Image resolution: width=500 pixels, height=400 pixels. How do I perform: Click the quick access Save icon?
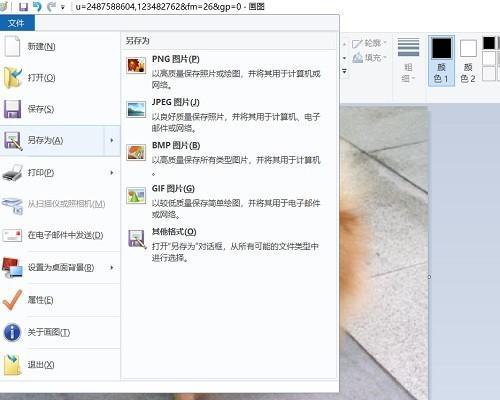pos(23,7)
